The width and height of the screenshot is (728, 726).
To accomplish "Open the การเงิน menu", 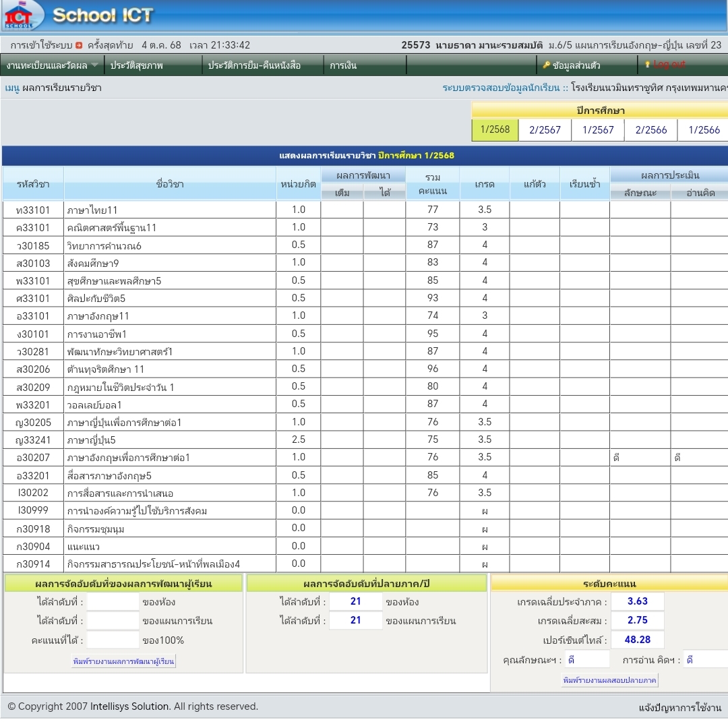I will coord(343,65).
